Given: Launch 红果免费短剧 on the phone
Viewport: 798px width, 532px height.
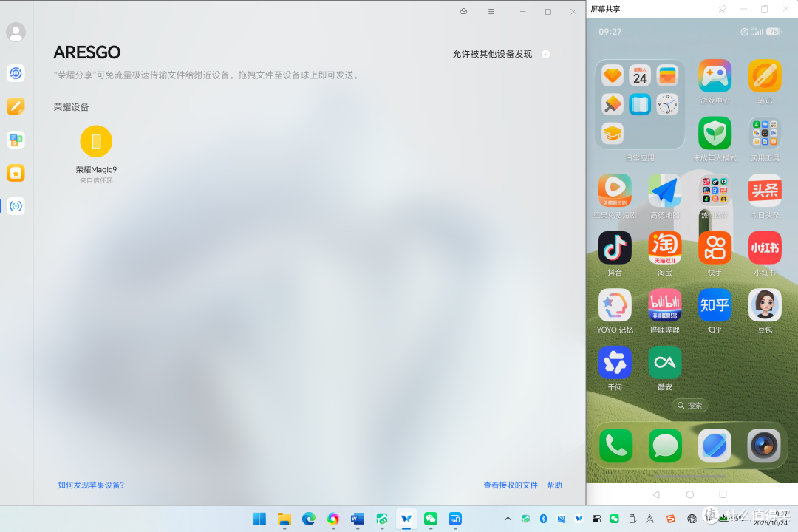Looking at the screenshot, I should [615, 191].
